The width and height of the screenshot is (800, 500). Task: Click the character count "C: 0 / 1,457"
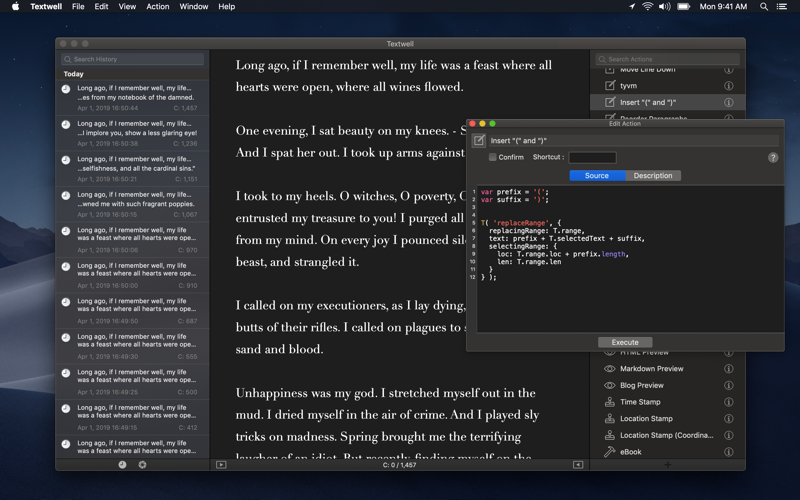399,465
